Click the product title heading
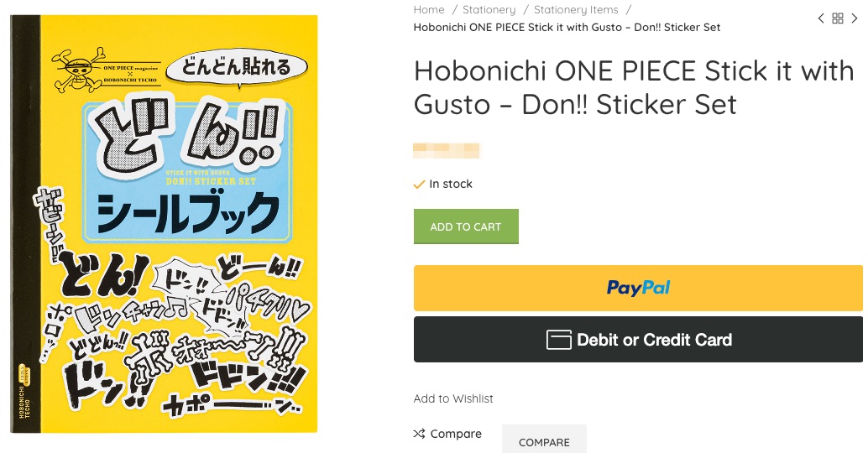Viewport: 868px width, 453px height. pos(633,87)
